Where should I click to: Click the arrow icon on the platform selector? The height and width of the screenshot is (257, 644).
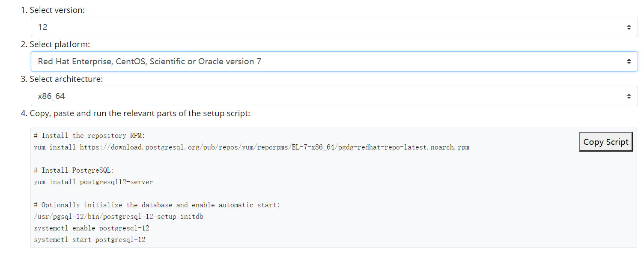point(629,61)
